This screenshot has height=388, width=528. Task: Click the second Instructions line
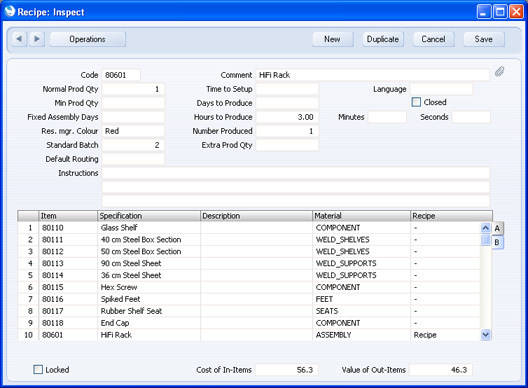(296, 187)
